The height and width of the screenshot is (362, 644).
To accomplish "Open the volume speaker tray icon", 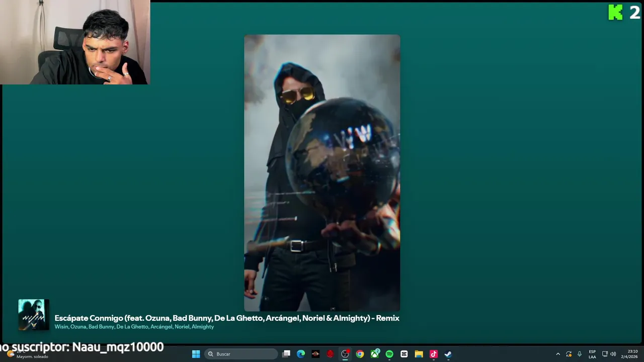I will click(613, 354).
